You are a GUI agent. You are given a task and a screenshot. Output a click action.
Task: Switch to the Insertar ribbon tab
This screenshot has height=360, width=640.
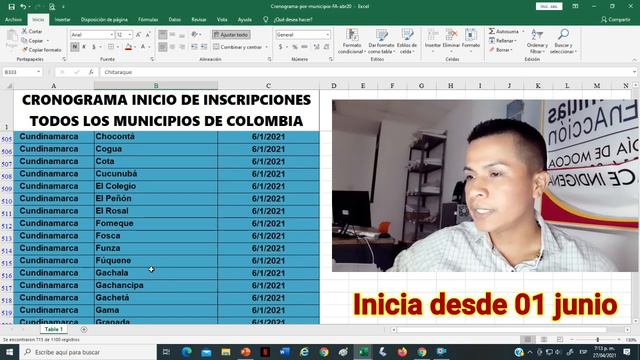pos(62,19)
